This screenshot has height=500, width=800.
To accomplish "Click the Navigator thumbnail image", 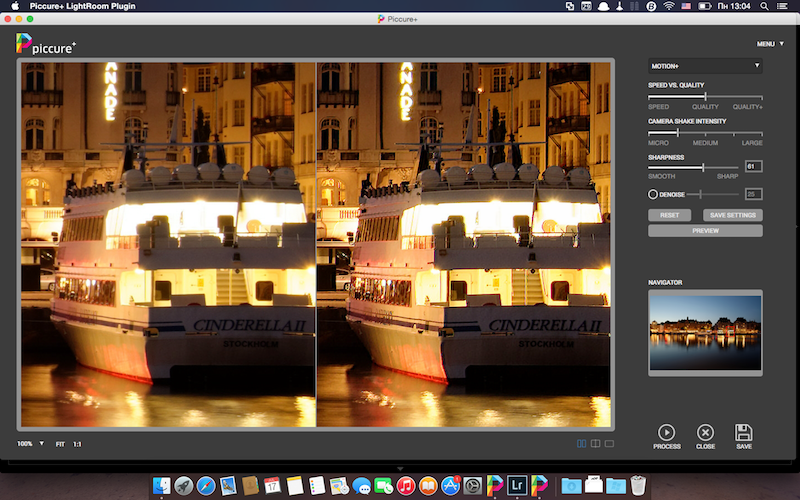I will pyautogui.click(x=705, y=333).
